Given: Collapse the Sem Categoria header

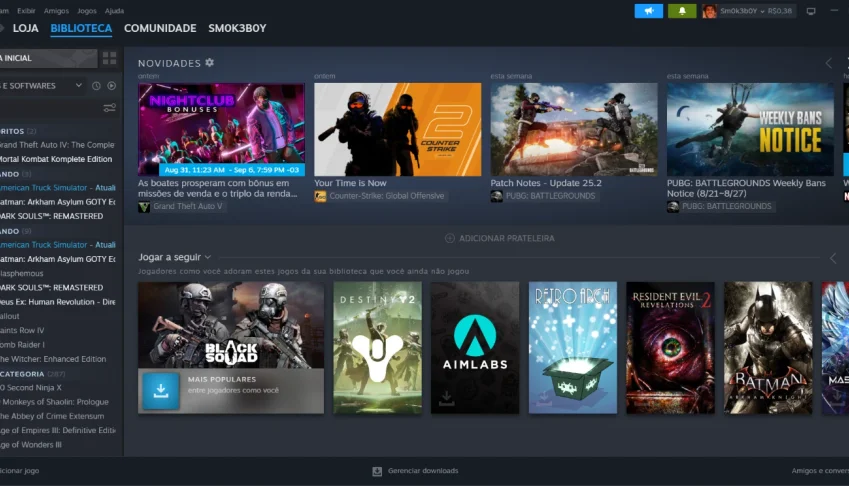Looking at the screenshot, I should (x=32, y=373).
